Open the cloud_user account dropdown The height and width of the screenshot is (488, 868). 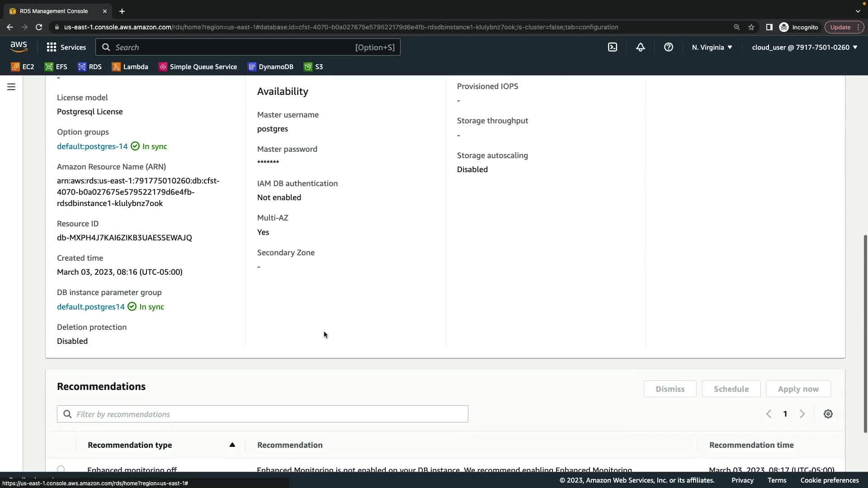click(805, 47)
